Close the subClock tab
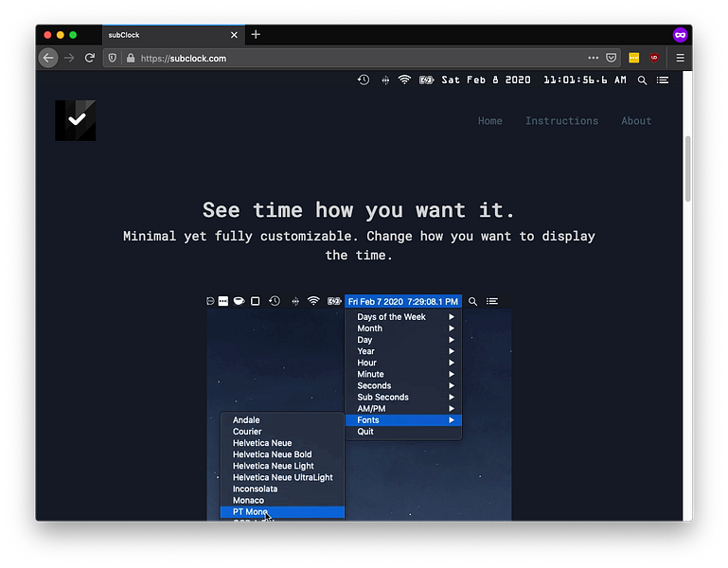The image size is (728, 568). pos(234,35)
